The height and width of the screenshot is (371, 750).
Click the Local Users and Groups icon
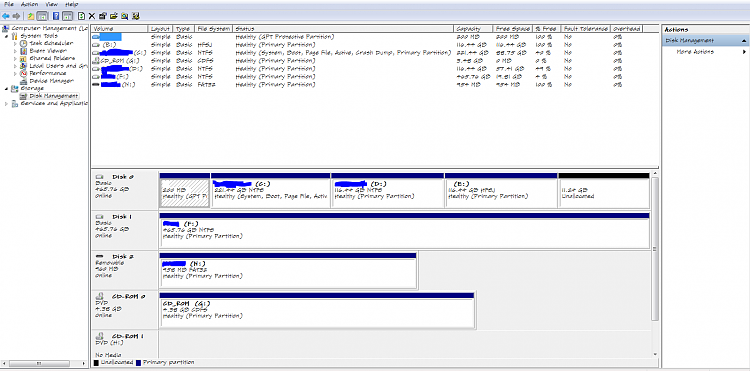(x=23, y=66)
